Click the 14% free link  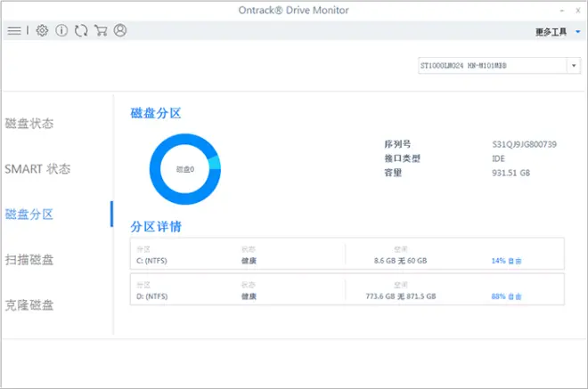[506, 261]
